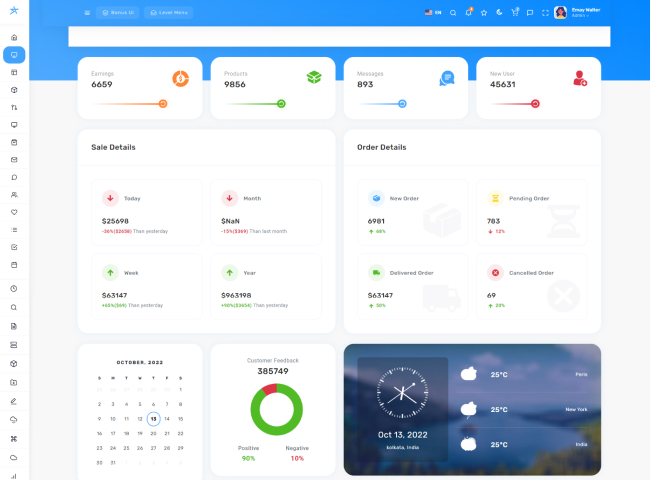The width and height of the screenshot is (650, 480).
Task: Open the users icon in sidebar
Action: pos(14,195)
